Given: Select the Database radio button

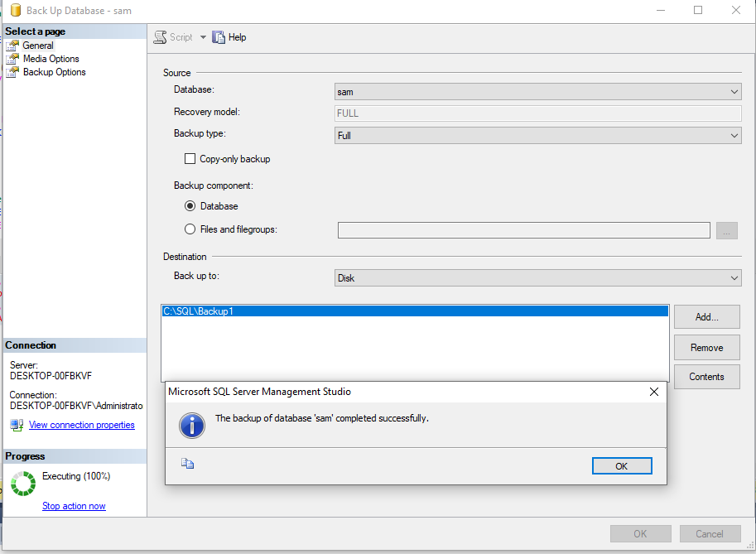Looking at the screenshot, I should tap(190, 206).
